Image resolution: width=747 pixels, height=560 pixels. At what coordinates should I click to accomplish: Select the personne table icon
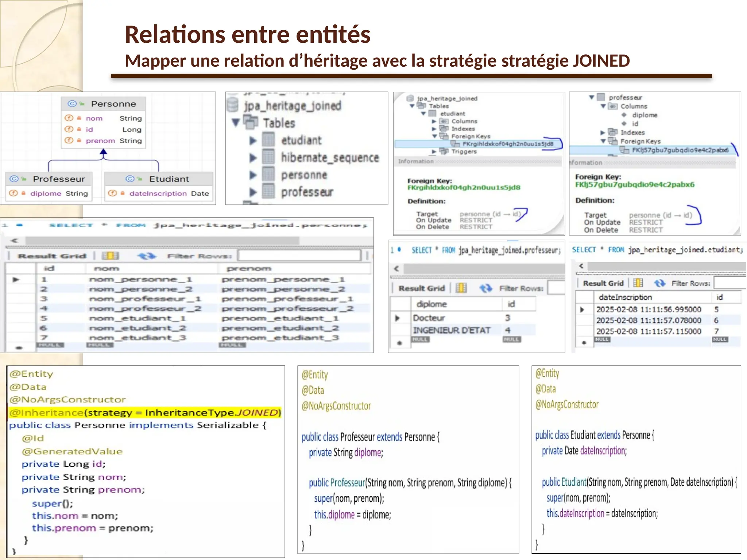(268, 174)
